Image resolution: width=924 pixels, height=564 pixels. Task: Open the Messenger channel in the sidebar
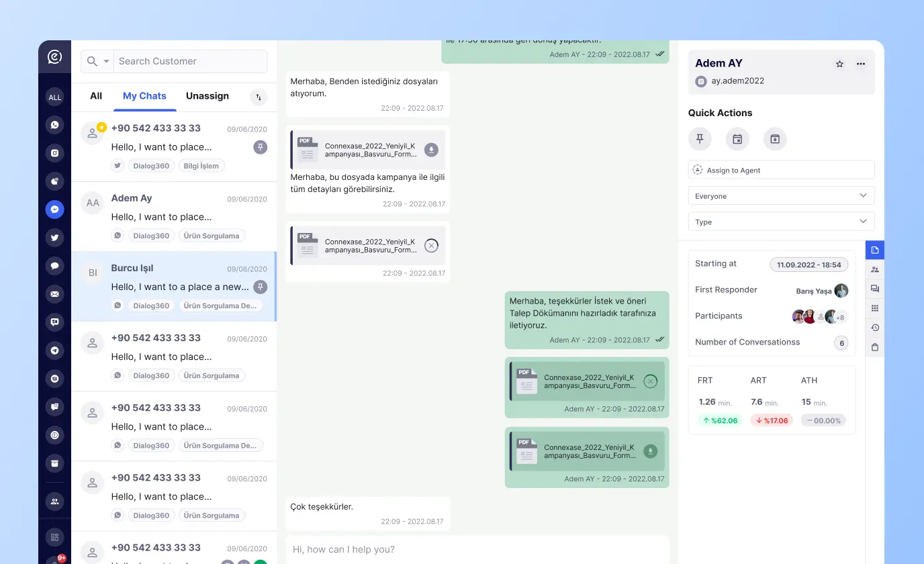55,209
